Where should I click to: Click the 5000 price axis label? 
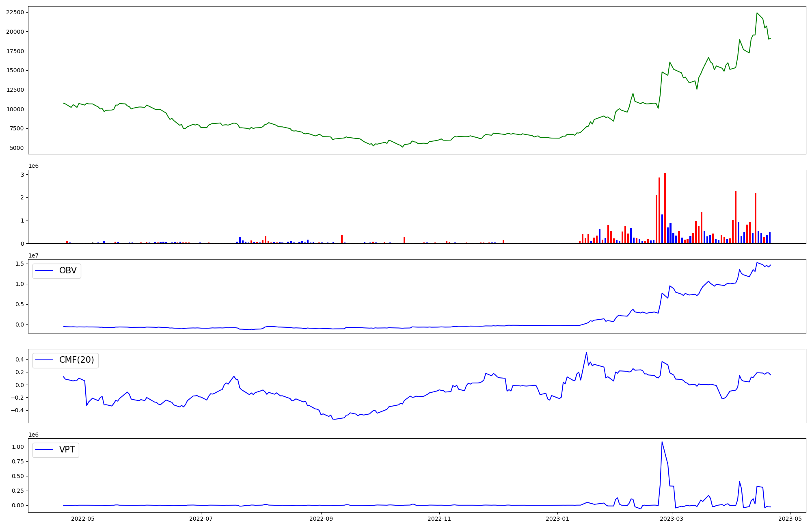17,148
